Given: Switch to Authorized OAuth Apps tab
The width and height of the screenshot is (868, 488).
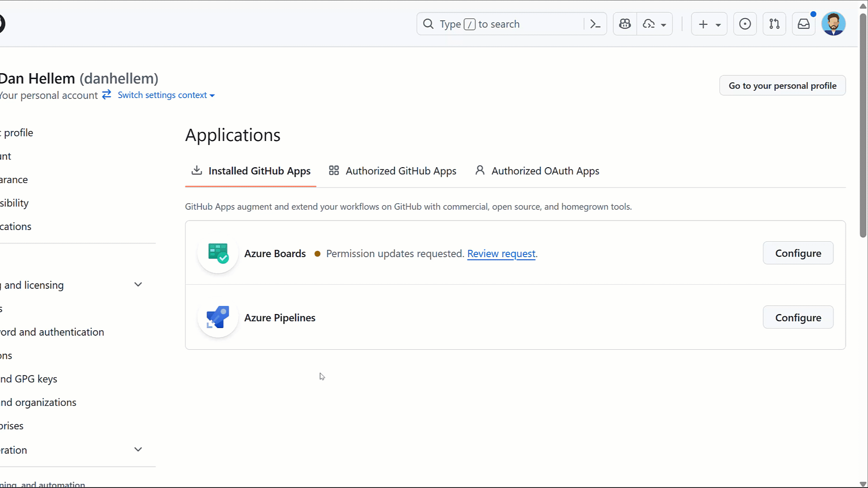Looking at the screenshot, I should pyautogui.click(x=537, y=171).
